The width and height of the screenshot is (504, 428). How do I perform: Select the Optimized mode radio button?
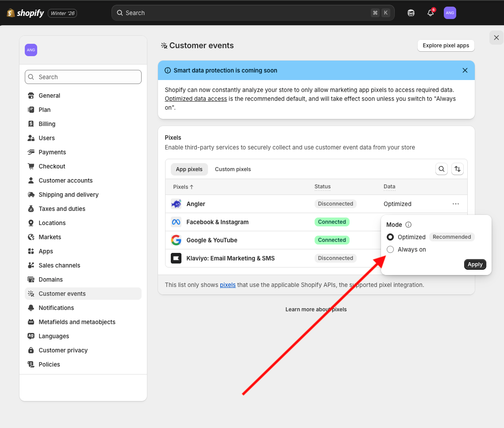coord(390,237)
